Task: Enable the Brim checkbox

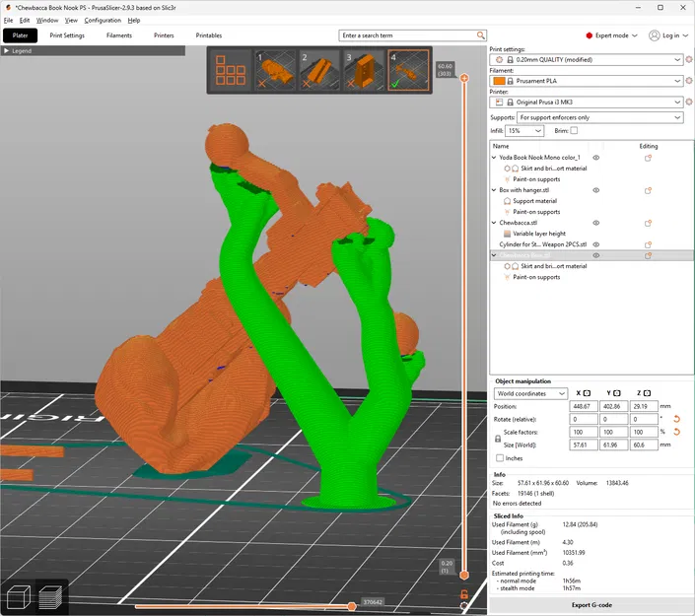Action: tap(574, 130)
